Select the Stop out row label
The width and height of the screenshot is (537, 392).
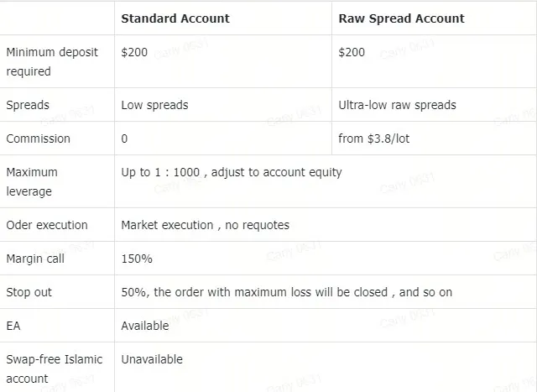29,292
